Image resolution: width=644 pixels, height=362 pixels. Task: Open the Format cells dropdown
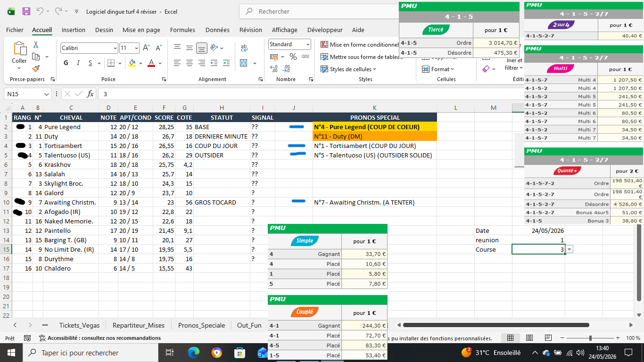click(438, 69)
